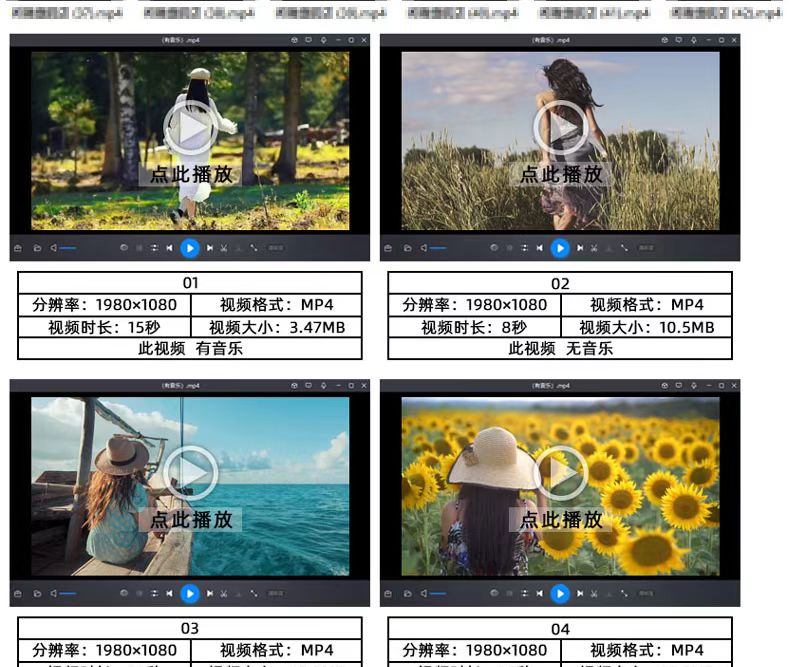Adjust volume slider in sunflower video player

(x=438, y=593)
